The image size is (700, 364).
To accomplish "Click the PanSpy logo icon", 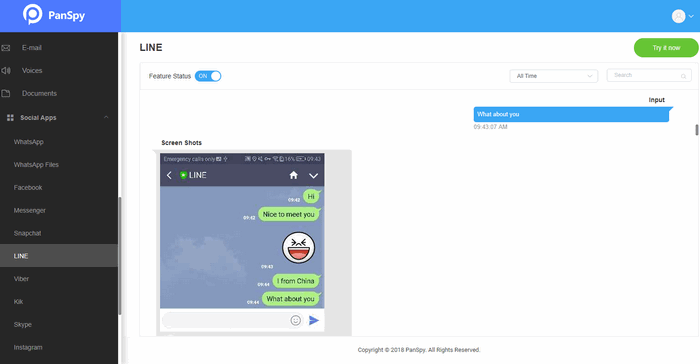I will click(32, 14).
